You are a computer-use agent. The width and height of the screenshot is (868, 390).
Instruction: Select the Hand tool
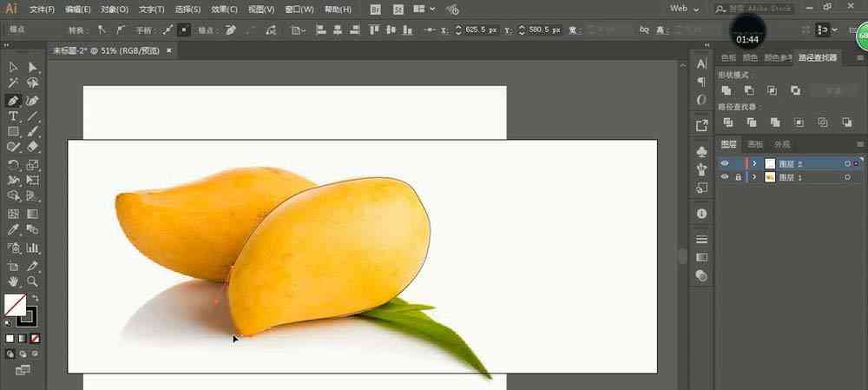13,281
